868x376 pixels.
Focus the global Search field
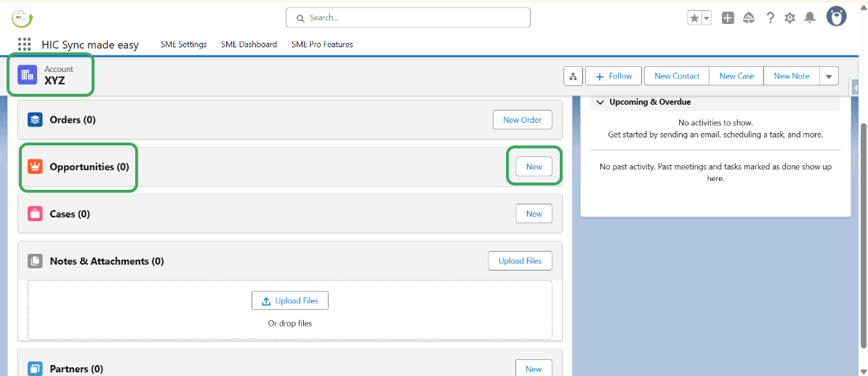tap(408, 17)
